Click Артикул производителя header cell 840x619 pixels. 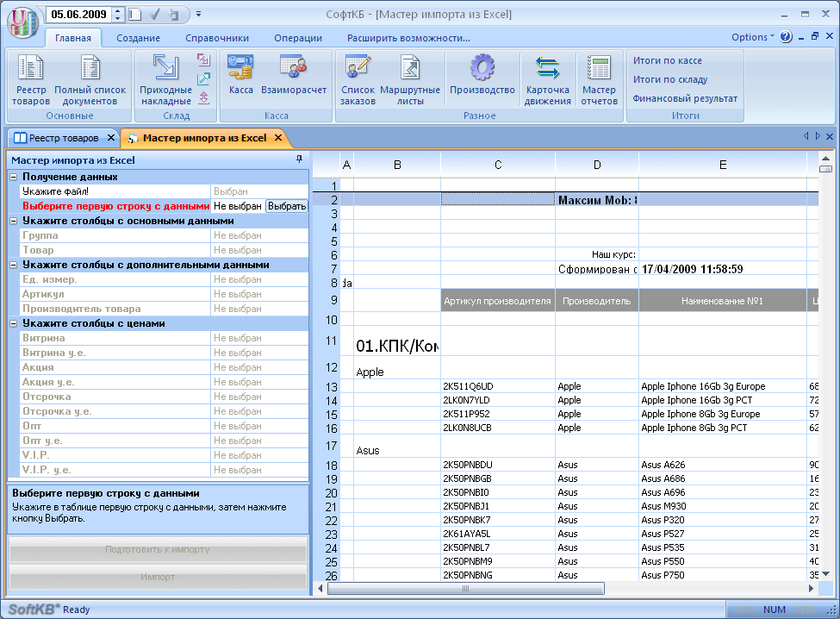(x=498, y=301)
